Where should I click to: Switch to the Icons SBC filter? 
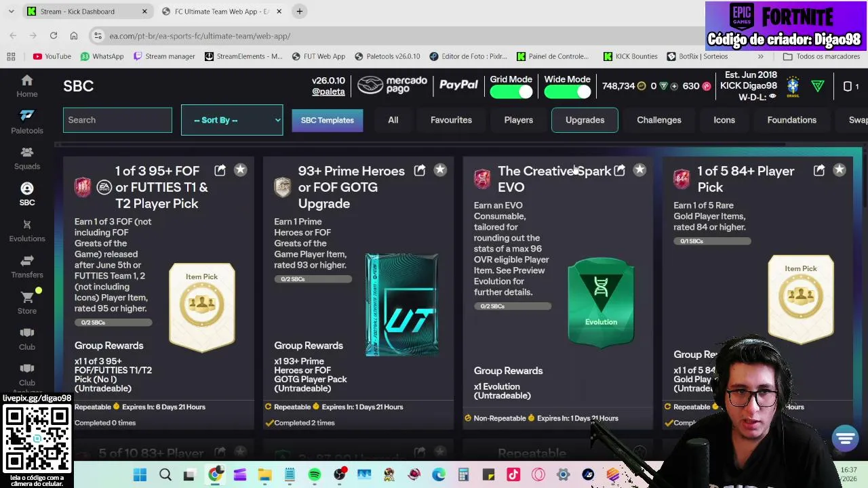coord(724,120)
